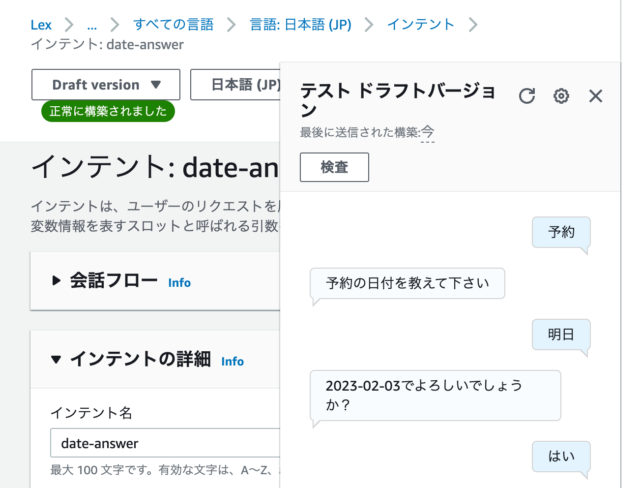
Task: Close the test draft version panel
Action: click(x=595, y=96)
